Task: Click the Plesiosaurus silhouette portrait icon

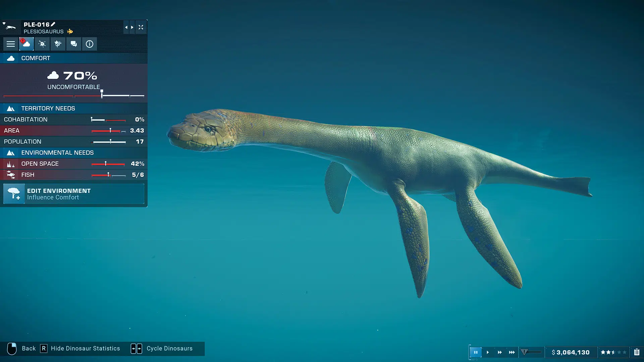Action: (x=11, y=27)
